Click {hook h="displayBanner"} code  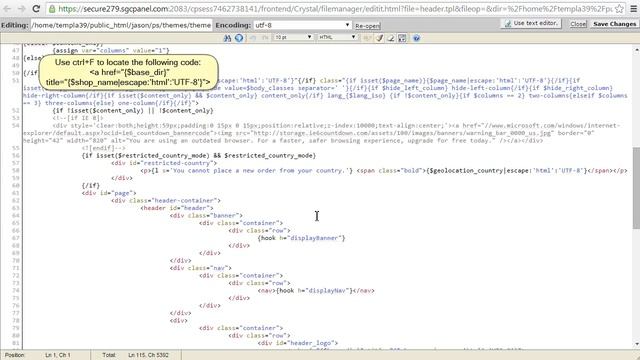(302, 238)
